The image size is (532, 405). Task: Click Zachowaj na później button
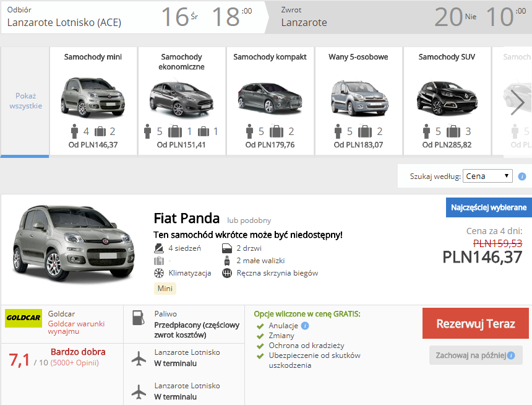(x=476, y=355)
